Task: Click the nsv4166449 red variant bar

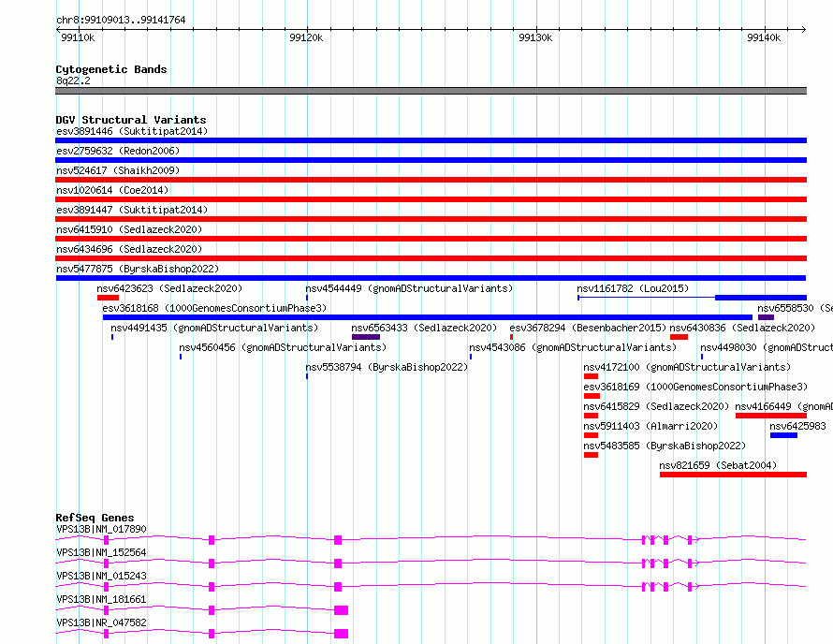Action: click(x=771, y=416)
